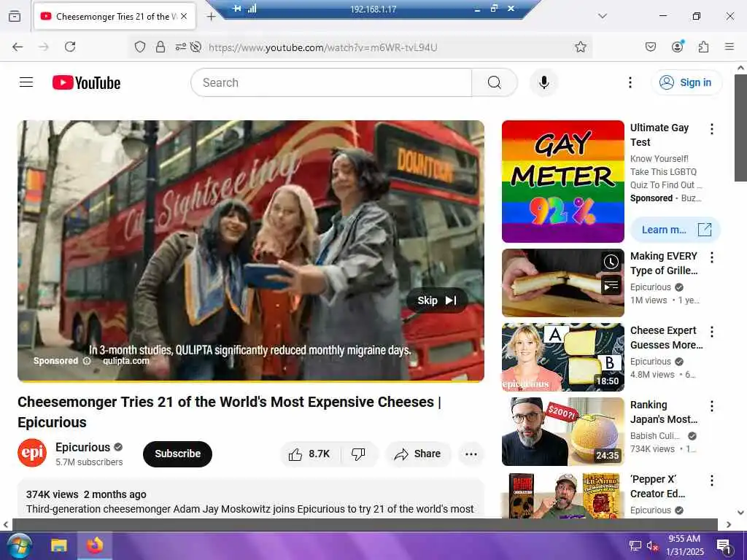Open Cheese Expert Guesses video thumbnail
Screen dimensions: 747x560
(x=562, y=357)
